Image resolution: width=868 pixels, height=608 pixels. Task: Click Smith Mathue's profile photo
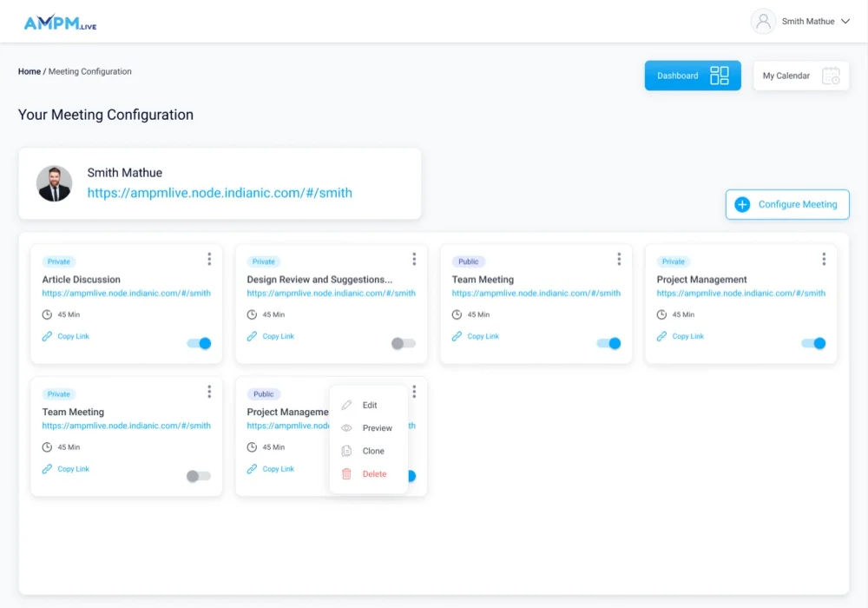55,183
